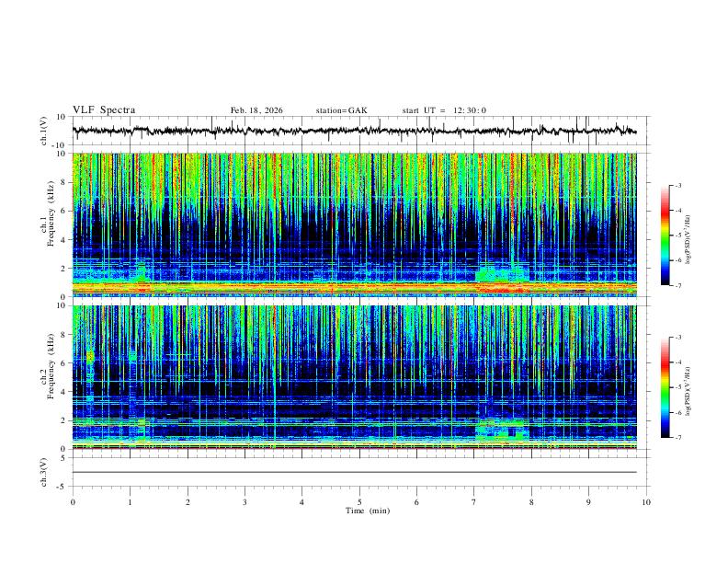The width and height of the screenshot is (728, 563).
Task: Click the "4" kHz tick on ch.1 spectrogram
Action: click(63, 240)
